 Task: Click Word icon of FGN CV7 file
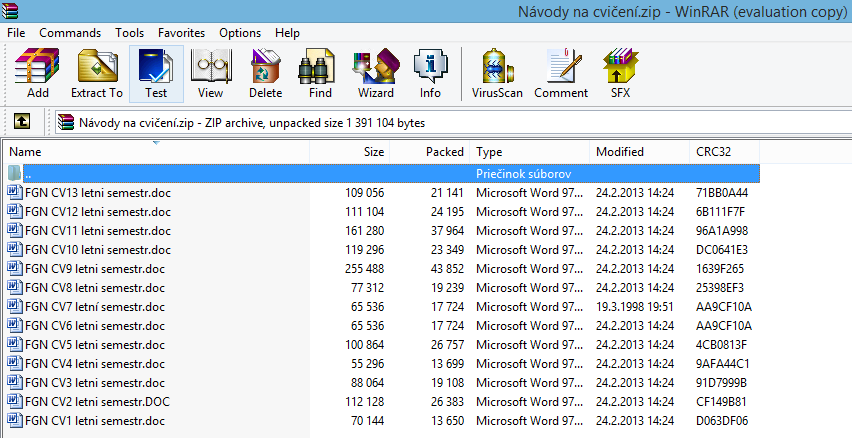(x=15, y=306)
